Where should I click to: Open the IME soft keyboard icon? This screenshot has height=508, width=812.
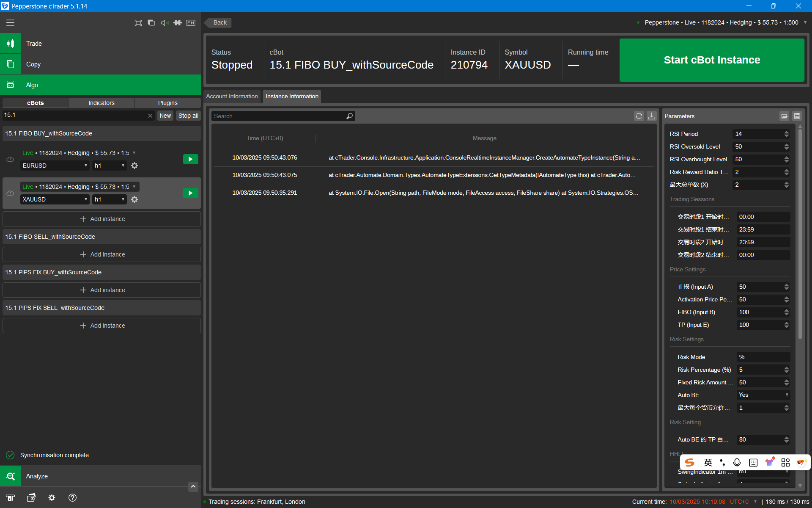pos(753,462)
